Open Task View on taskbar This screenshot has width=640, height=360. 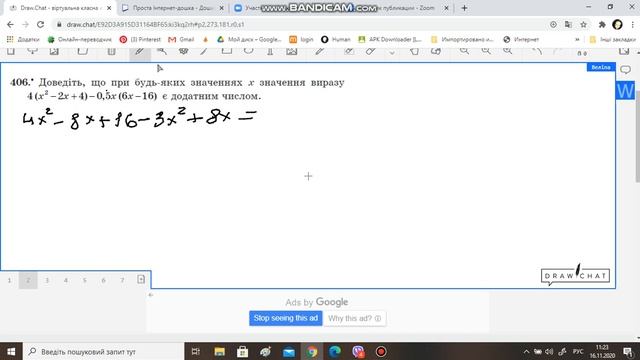tap(196, 351)
